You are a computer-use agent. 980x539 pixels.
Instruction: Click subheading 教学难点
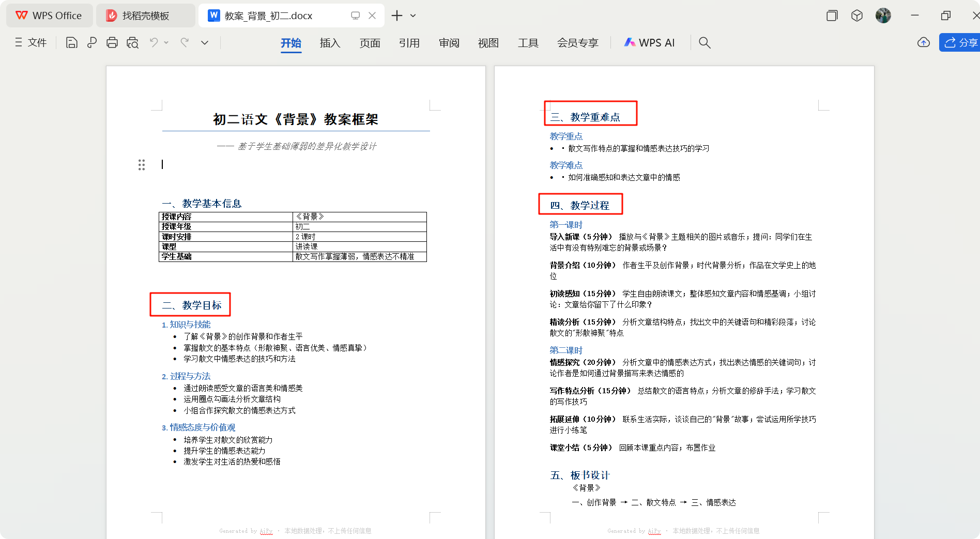pos(566,165)
